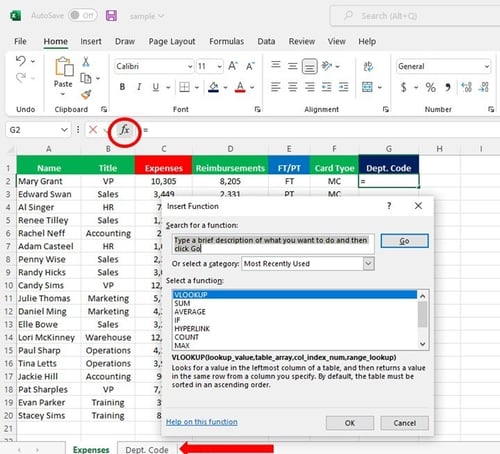Click OK in Insert Function dialog

(350, 423)
